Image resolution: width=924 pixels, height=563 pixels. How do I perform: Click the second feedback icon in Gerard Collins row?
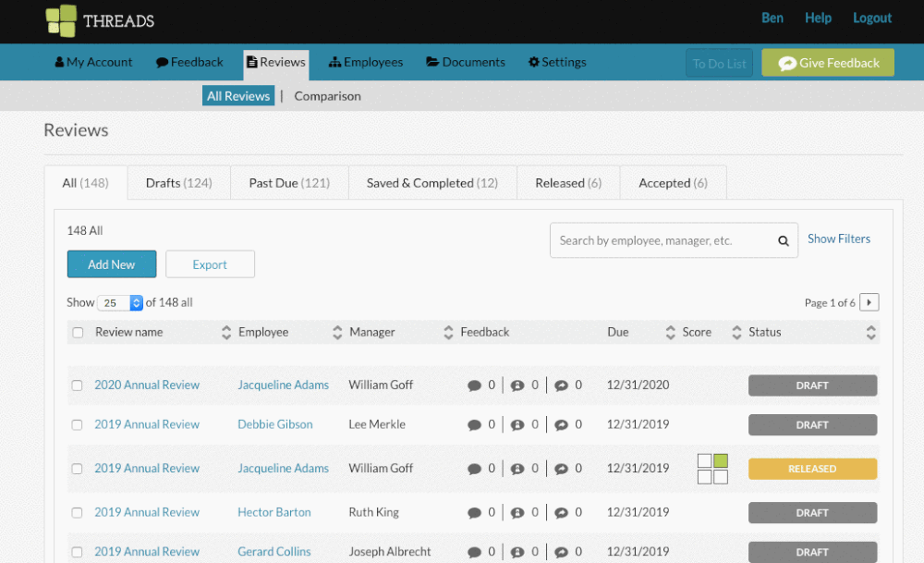(517, 553)
